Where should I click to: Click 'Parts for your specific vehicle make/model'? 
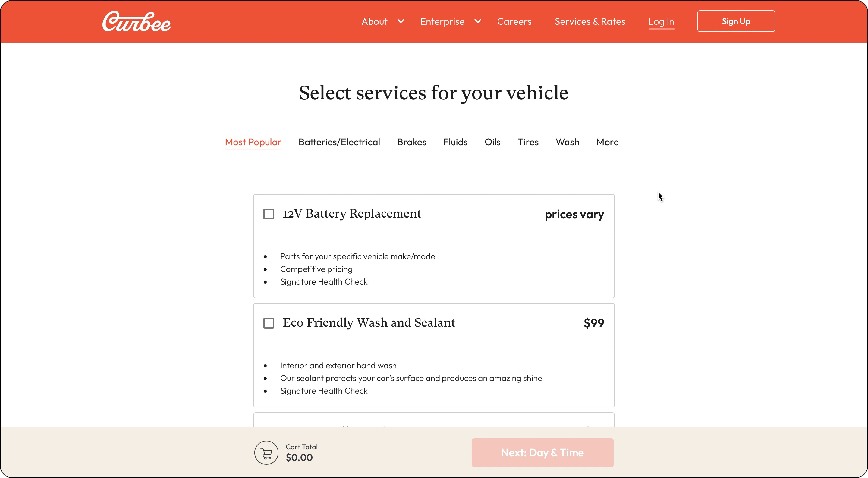[359, 256]
